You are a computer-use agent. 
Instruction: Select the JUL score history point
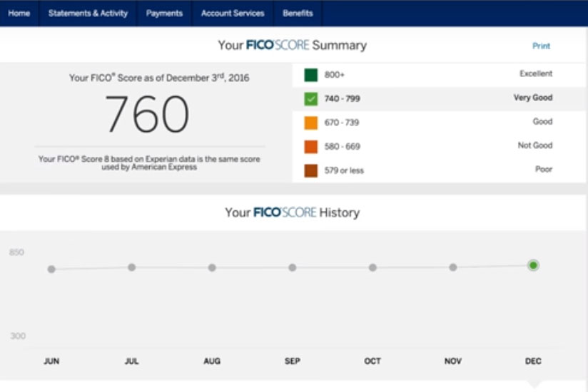[x=131, y=267]
